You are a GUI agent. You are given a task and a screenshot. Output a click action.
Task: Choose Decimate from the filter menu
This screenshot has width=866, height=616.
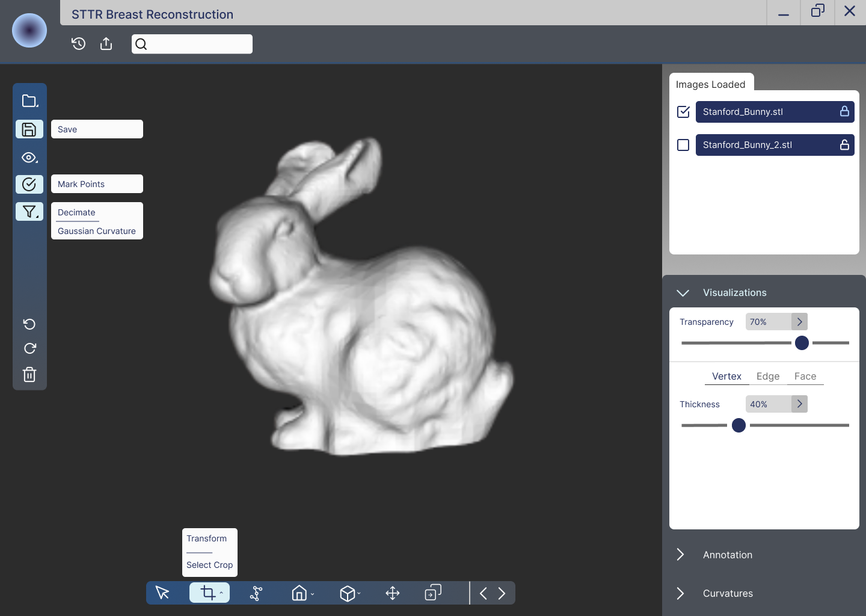76,212
